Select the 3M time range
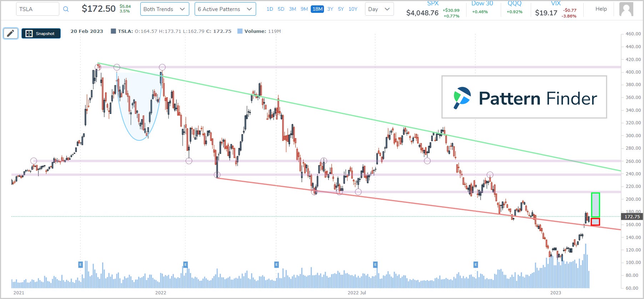 [293, 9]
